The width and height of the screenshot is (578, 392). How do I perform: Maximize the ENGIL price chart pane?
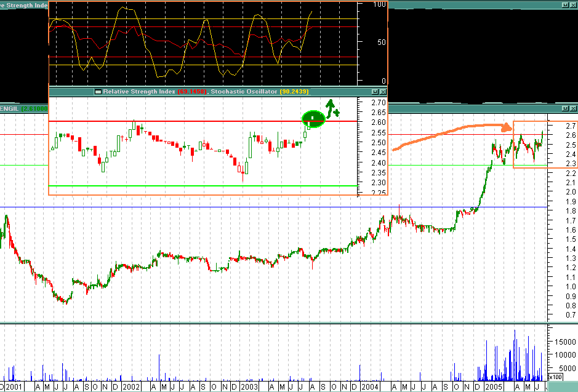(566, 108)
